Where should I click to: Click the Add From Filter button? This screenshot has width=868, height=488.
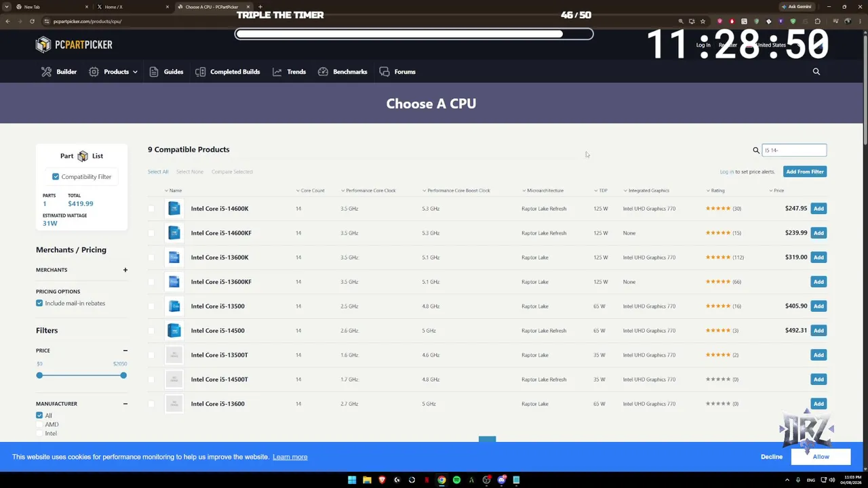click(x=805, y=171)
